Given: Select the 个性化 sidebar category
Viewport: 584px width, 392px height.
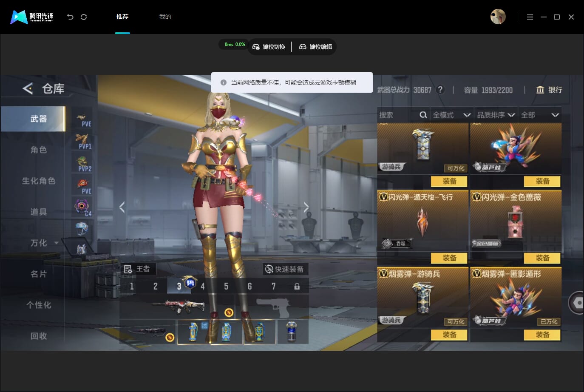Looking at the screenshot, I should (39, 305).
